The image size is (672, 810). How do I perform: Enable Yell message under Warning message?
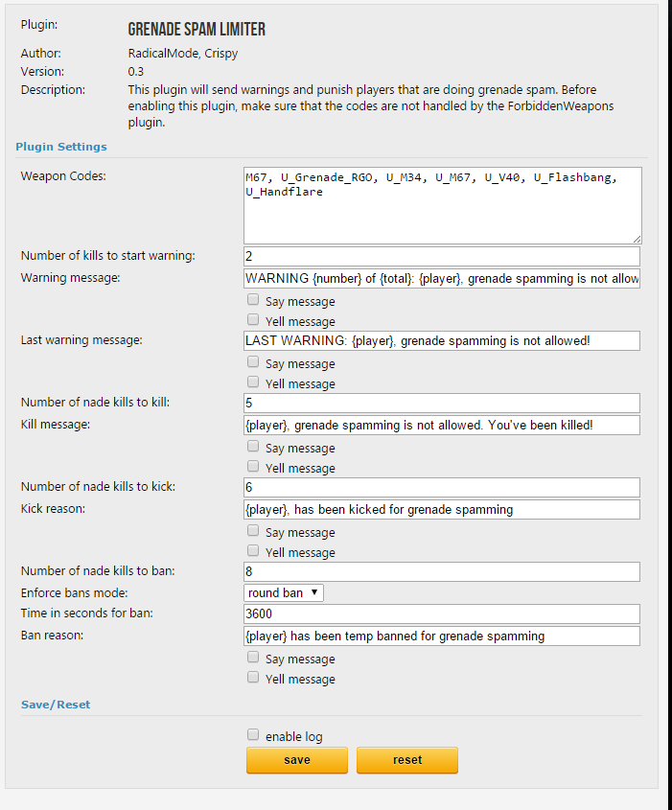[x=253, y=321]
